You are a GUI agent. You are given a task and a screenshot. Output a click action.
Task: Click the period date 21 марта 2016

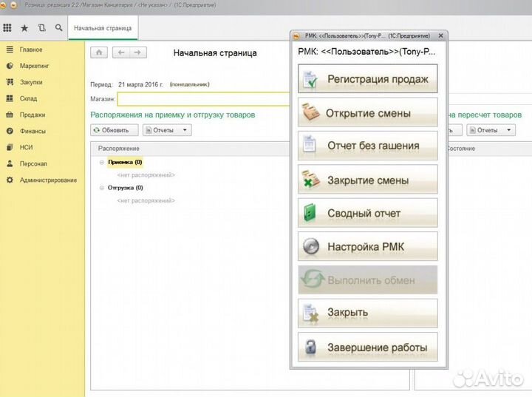click(140, 84)
